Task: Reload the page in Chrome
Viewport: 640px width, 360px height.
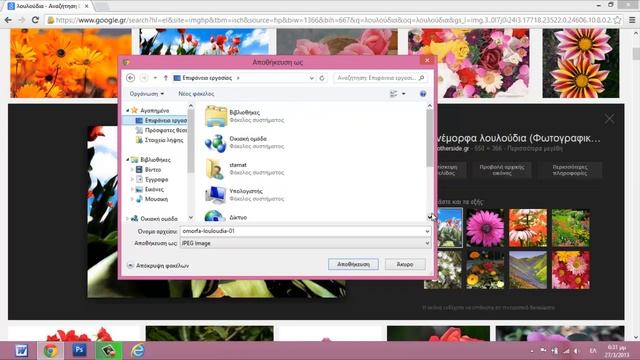Action: point(35,20)
